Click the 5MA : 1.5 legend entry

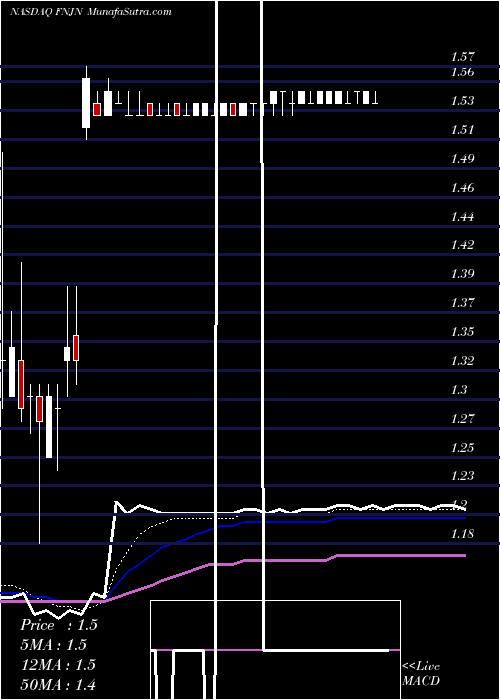(x=54, y=645)
